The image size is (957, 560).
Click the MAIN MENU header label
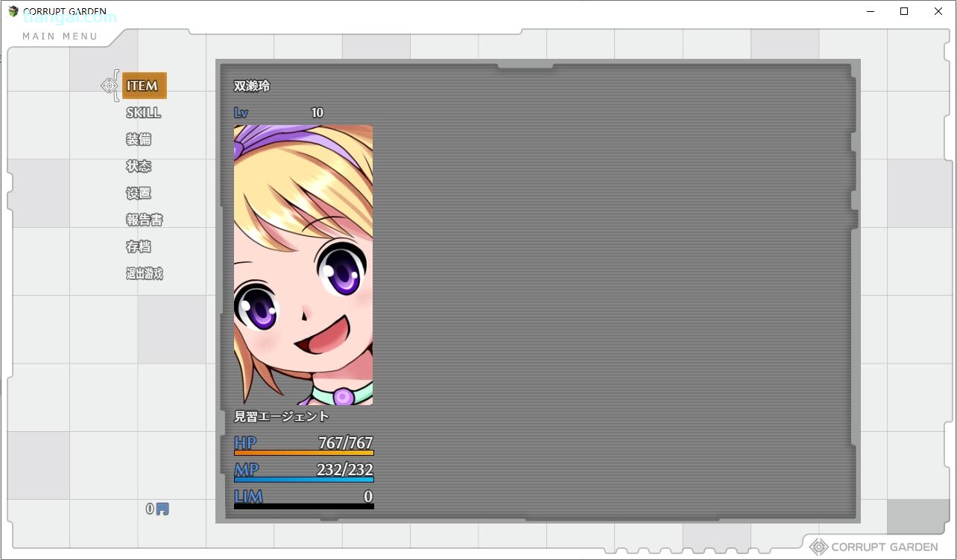coord(60,36)
